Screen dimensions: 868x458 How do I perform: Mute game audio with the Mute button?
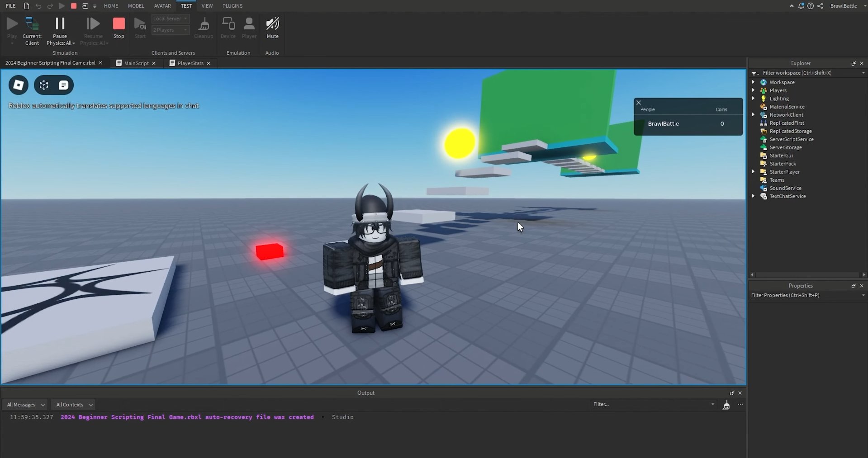pos(273,28)
